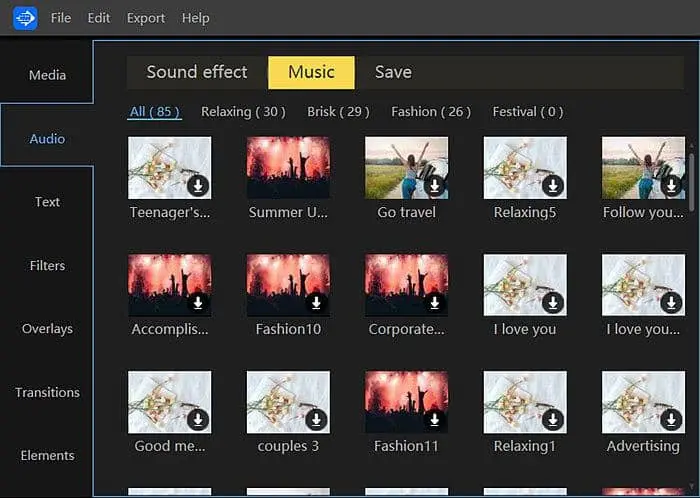Download the Fashion10 track
700x498 pixels.
317,303
